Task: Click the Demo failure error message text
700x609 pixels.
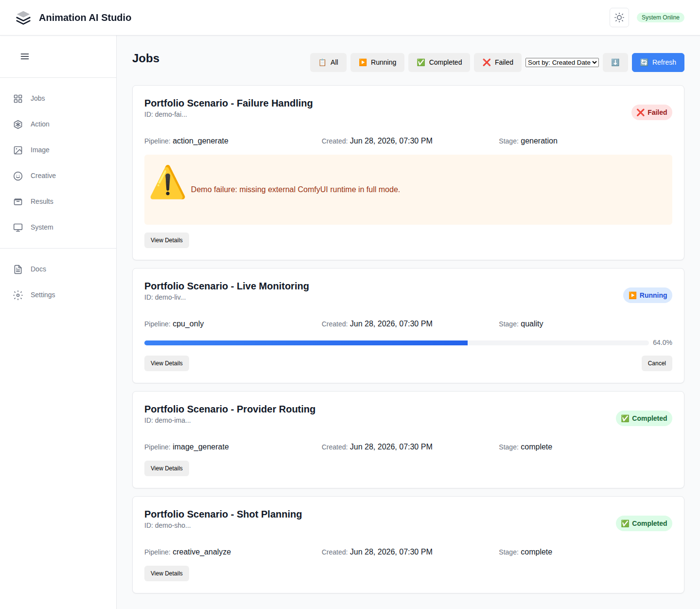Action: [x=296, y=190]
